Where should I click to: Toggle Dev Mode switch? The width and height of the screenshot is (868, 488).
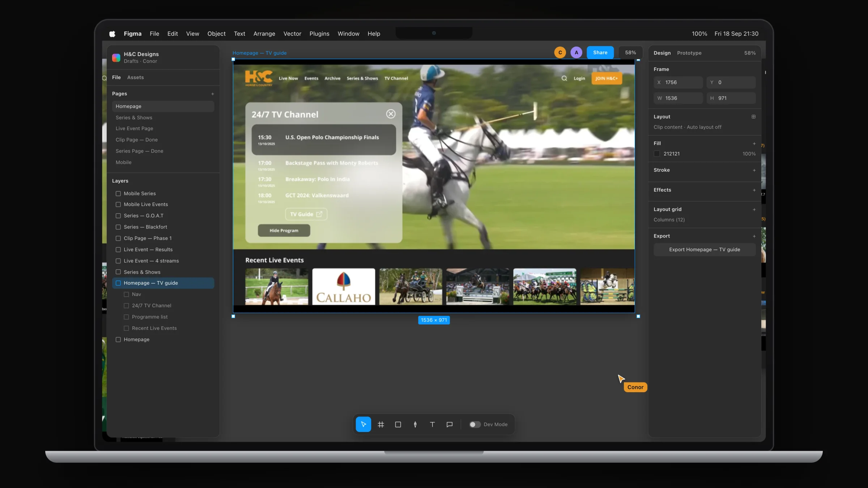tap(475, 424)
